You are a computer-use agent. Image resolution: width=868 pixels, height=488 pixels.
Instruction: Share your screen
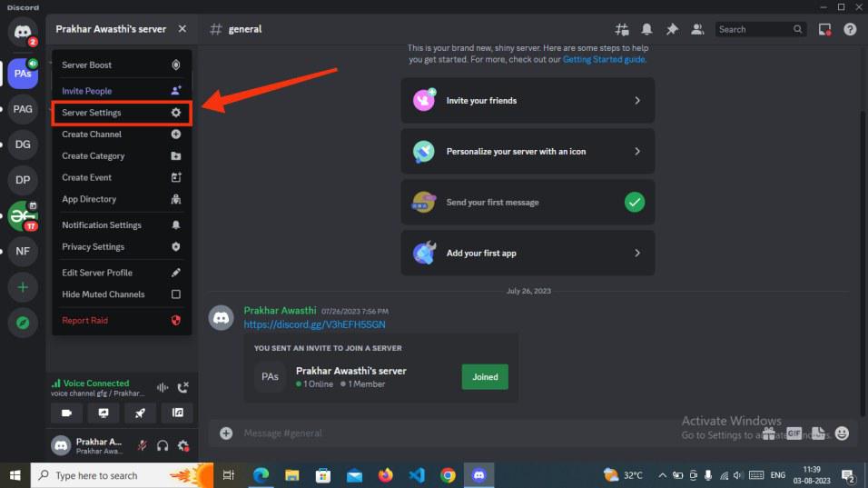coord(104,413)
